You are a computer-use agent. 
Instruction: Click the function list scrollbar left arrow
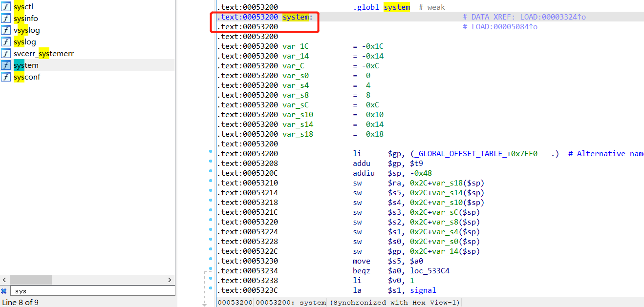[4, 280]
